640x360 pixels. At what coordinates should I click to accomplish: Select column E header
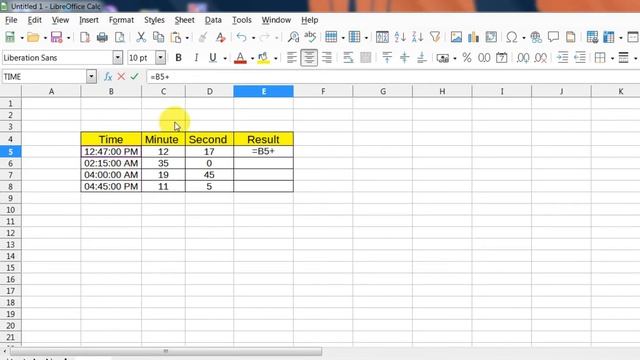(x=263, y=91)
